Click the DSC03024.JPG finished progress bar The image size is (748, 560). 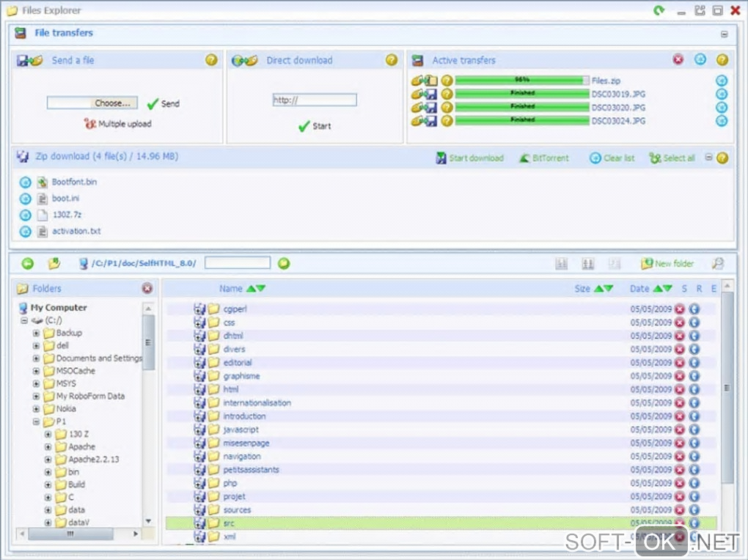[x=522, y=120]
